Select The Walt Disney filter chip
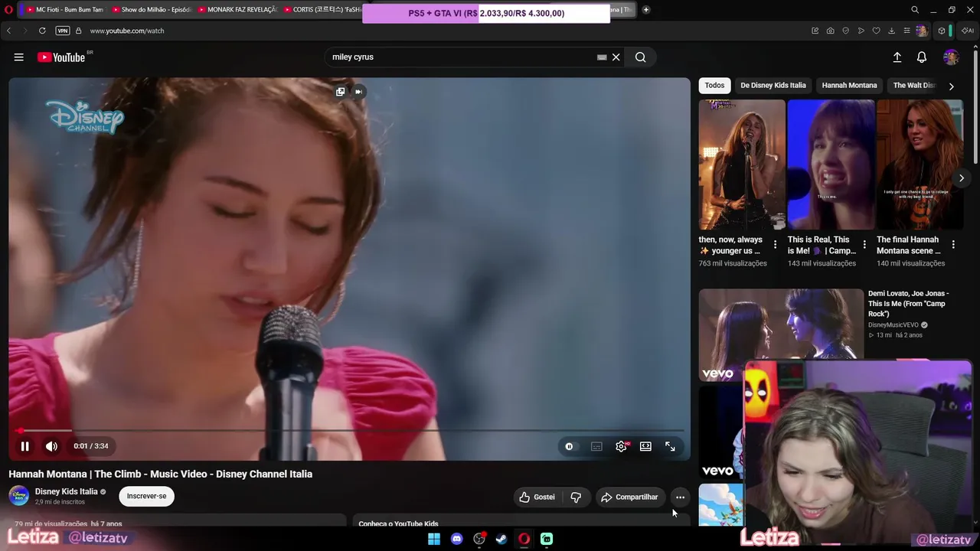980x551 pixels. [x=913, y=86]
